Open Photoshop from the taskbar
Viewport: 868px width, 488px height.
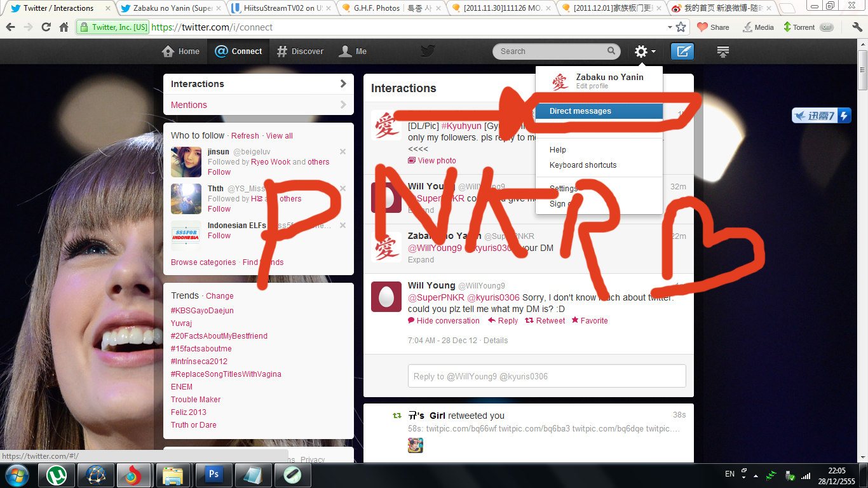214,475
